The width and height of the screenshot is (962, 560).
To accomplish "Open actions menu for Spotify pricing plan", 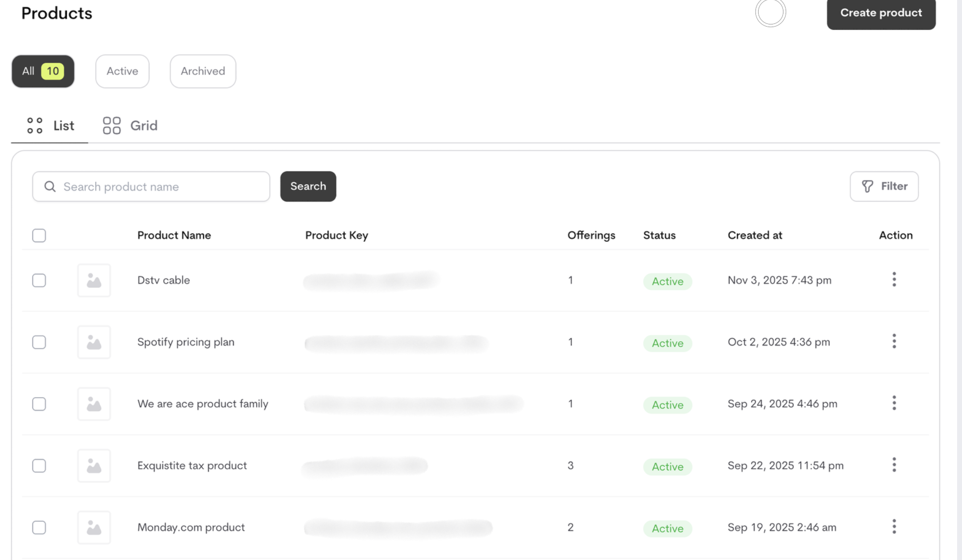I will tap(894, 341).
